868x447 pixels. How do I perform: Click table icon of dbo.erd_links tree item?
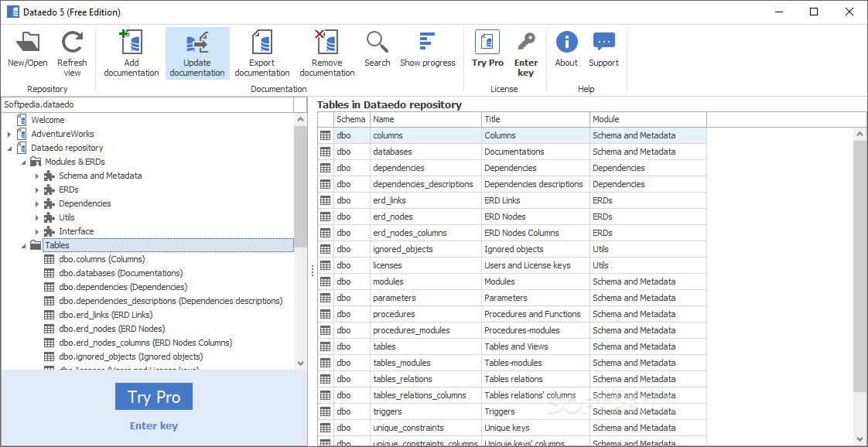tap(50, 315)
